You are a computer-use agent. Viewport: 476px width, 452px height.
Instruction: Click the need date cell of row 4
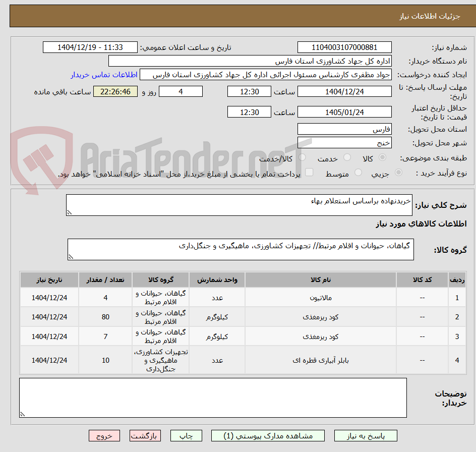pos(49,360)
